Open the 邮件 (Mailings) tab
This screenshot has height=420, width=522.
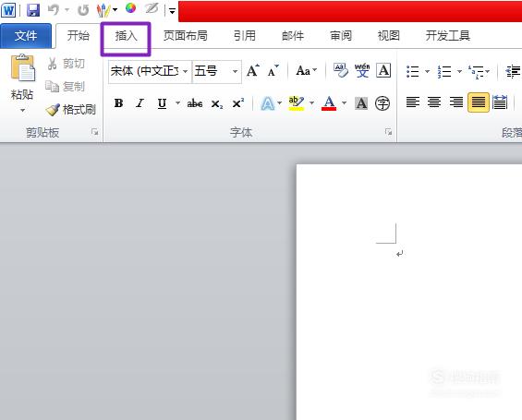tap(293, 36)
